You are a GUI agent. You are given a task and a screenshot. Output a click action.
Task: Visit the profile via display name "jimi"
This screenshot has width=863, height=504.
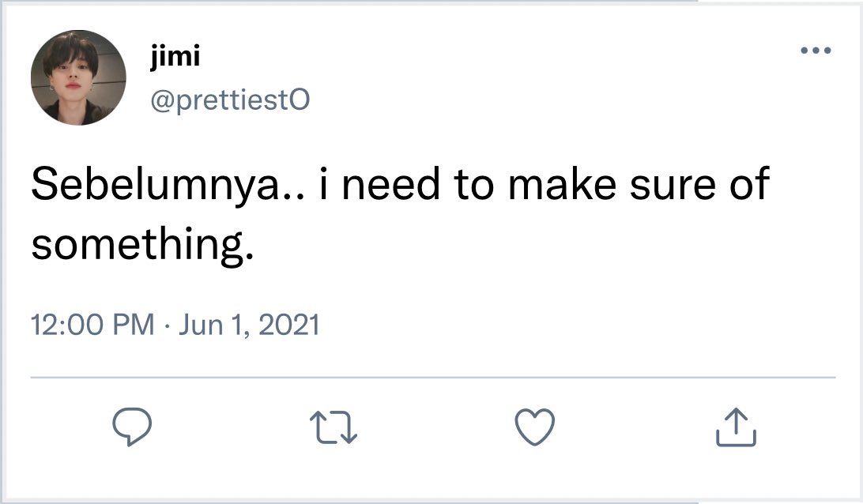tap(174, 57)
